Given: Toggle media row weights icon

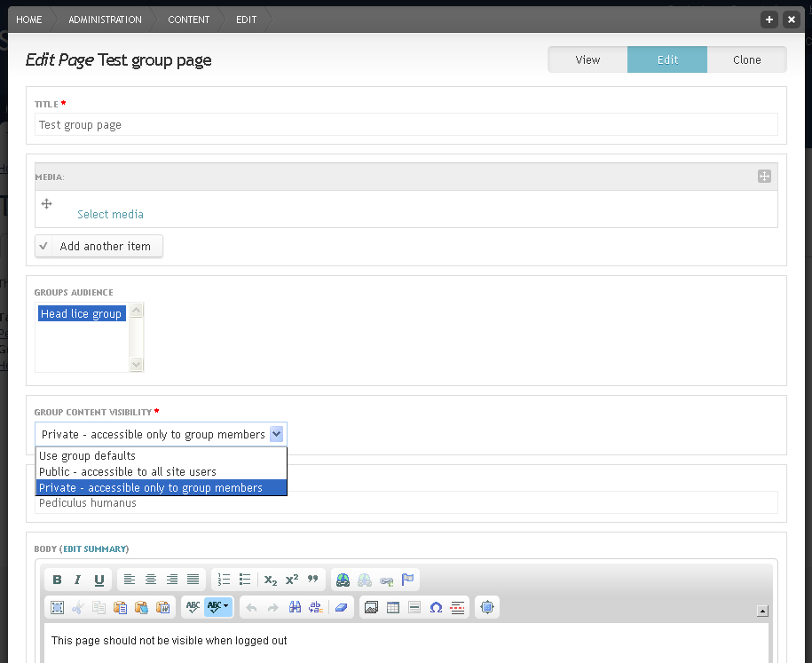Looking at the screenshot, I should [764, 176].
